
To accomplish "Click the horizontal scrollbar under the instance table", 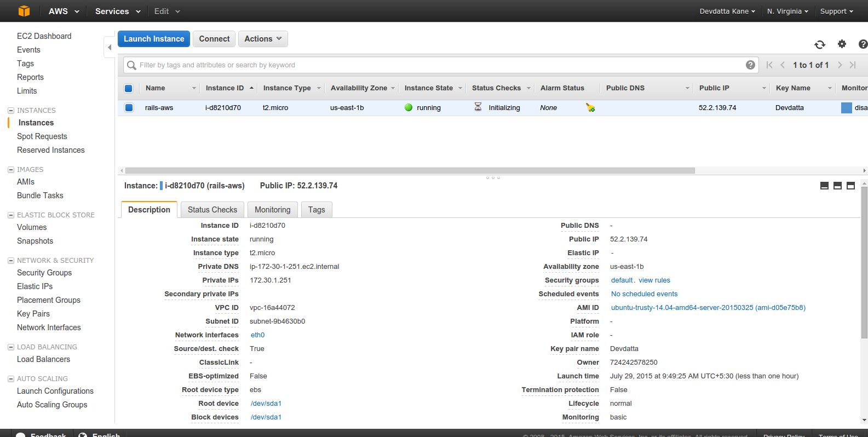I will (410, 170).
